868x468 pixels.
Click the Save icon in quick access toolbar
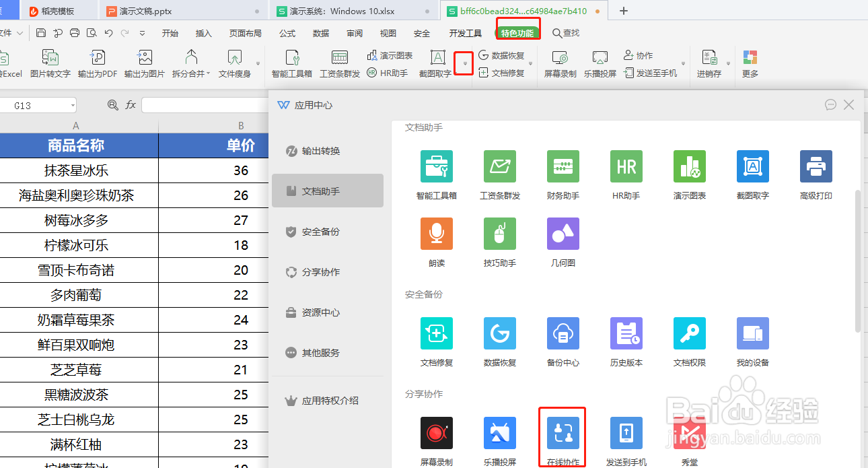pos(41,33)
